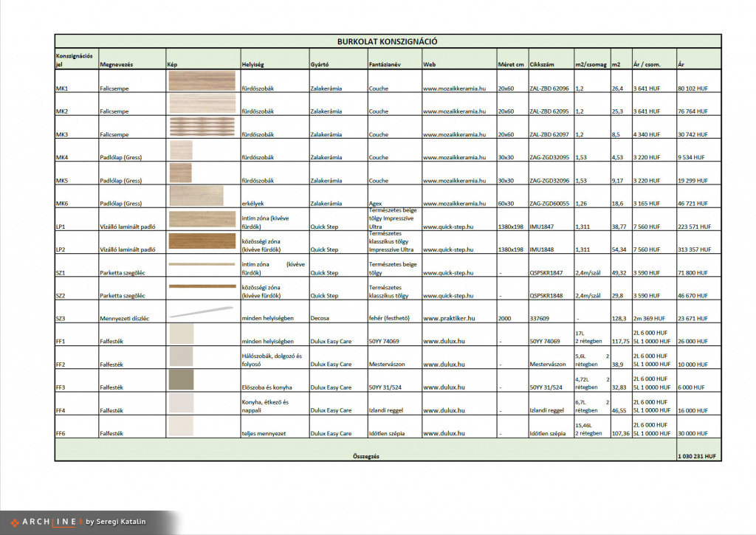Click the 'Helyiség' column header
The height and width of the screenshot is (535, 756).
[x=252, y=64]
